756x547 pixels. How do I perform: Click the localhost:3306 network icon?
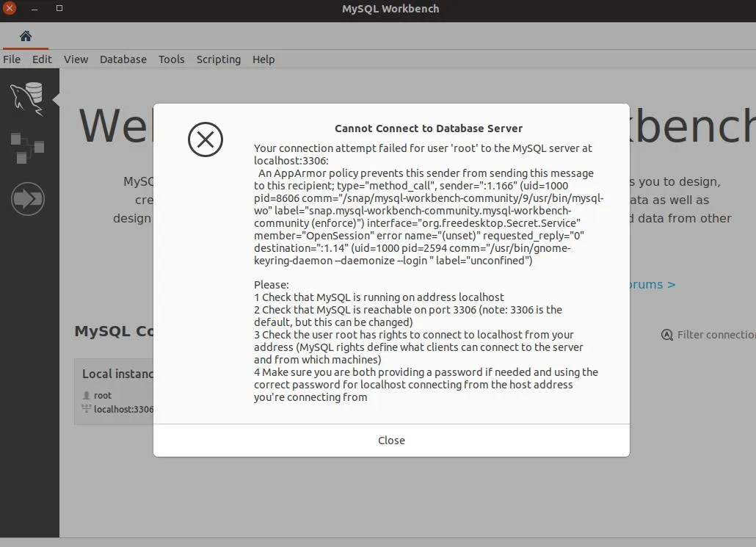pos(87,408)
